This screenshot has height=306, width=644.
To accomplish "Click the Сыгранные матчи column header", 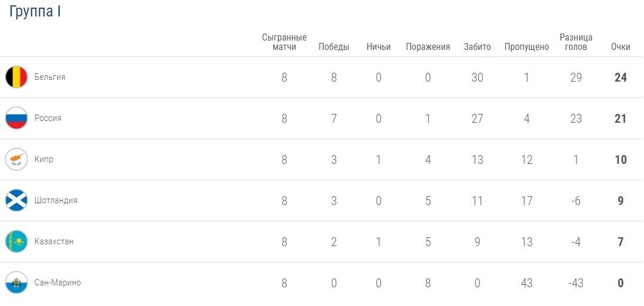I will tap(284, 42).
